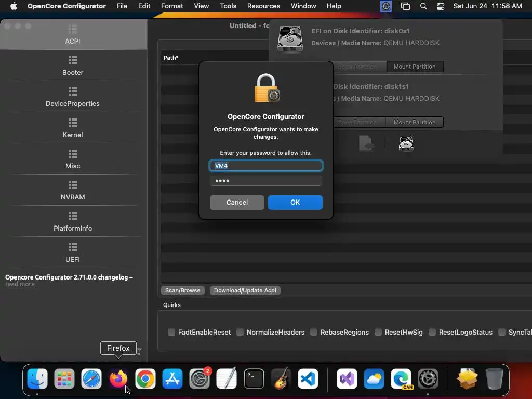
Task: Enable the RebaseRegions quirk
Action: (x=314, y=332)
